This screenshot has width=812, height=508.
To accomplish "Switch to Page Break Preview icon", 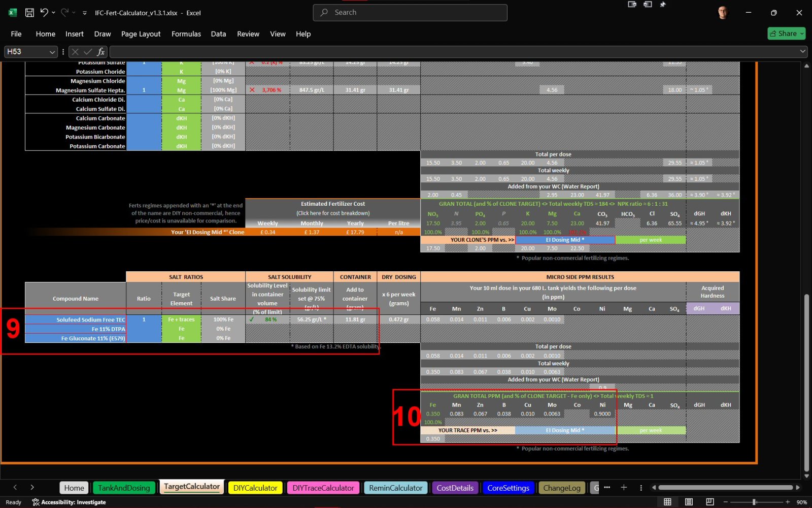I will (x=709, y=502).
